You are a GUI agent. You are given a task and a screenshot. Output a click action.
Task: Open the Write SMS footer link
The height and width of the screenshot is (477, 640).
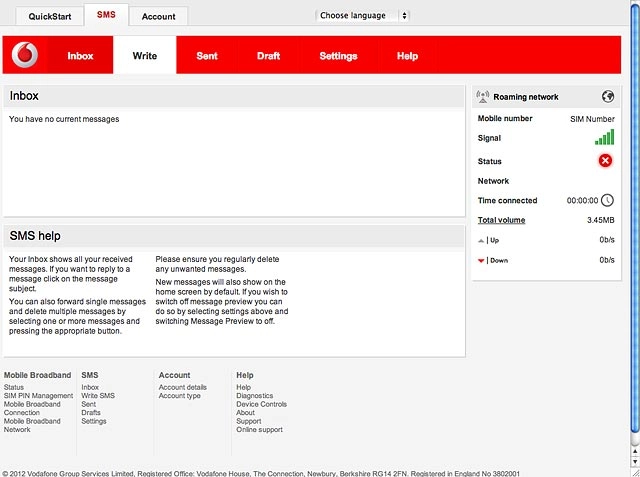click(x=98, y=396)
